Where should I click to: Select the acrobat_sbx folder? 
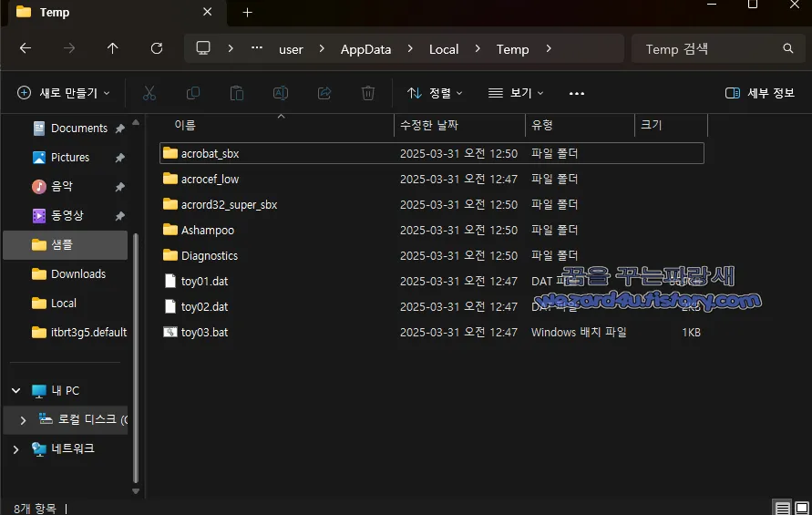[432, 153]
